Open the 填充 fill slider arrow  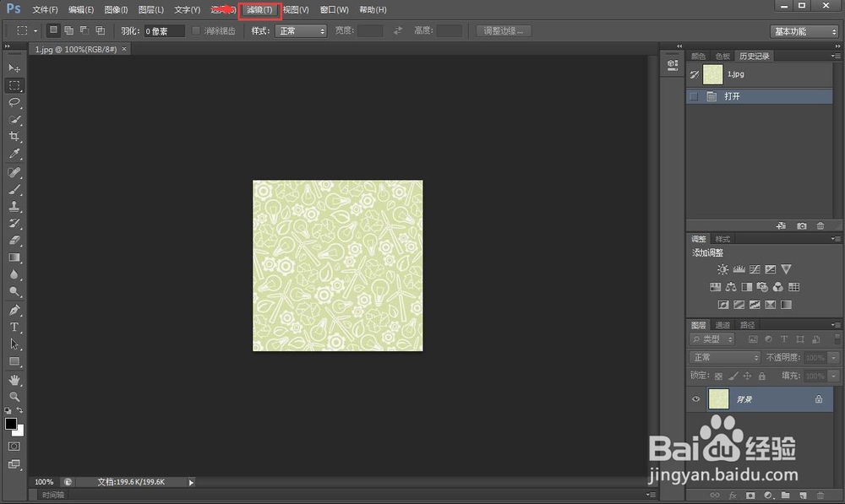pos(834,376)
